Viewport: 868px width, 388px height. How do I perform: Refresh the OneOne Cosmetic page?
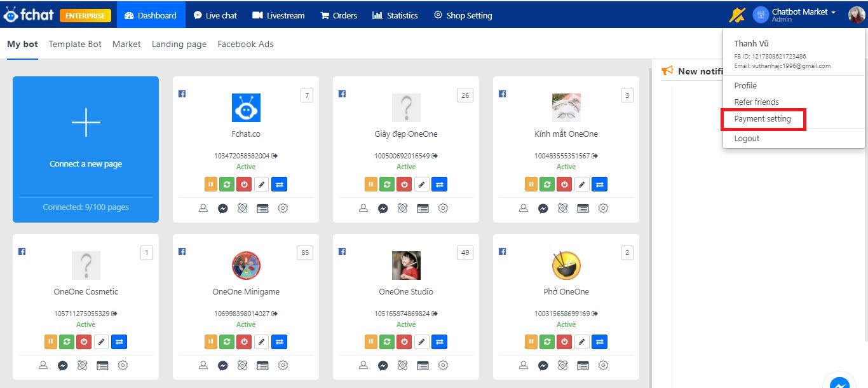click(68, 342)
